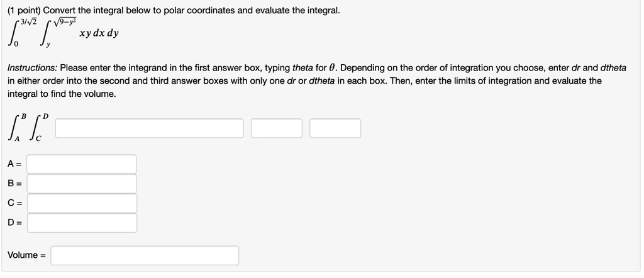Screen dimensions: 644x278
Task: Click the "Volume =" label
Action: tap(26, 255)
